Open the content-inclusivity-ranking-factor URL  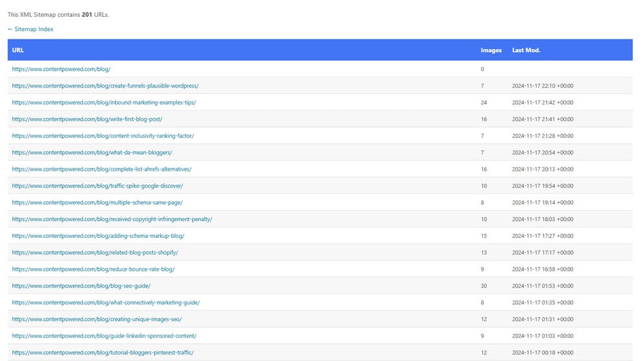pos(103,135)
